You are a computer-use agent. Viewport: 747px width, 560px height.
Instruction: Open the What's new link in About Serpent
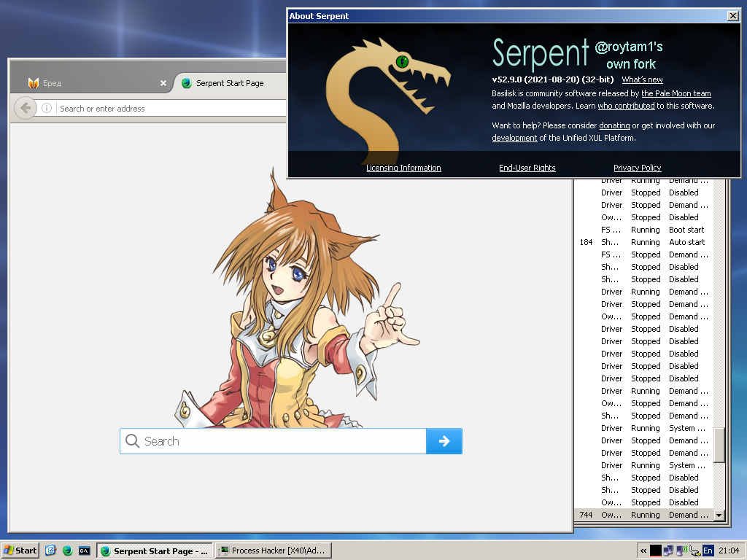642,79
